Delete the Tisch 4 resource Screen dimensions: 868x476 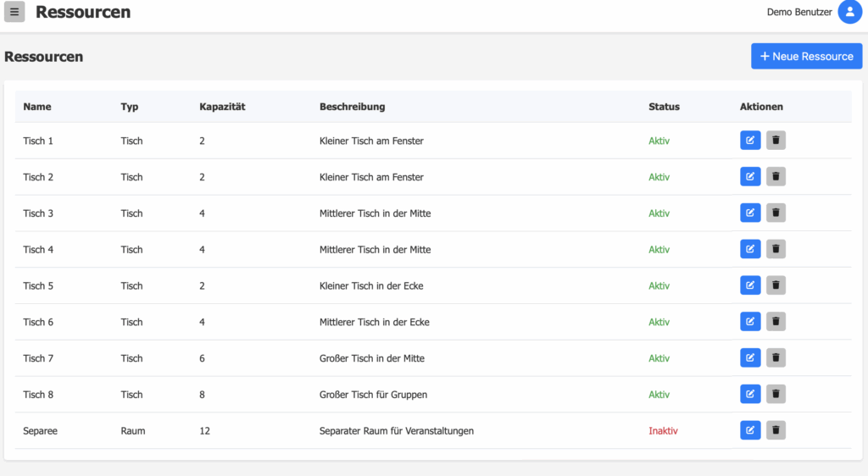(x=776, y=249)
